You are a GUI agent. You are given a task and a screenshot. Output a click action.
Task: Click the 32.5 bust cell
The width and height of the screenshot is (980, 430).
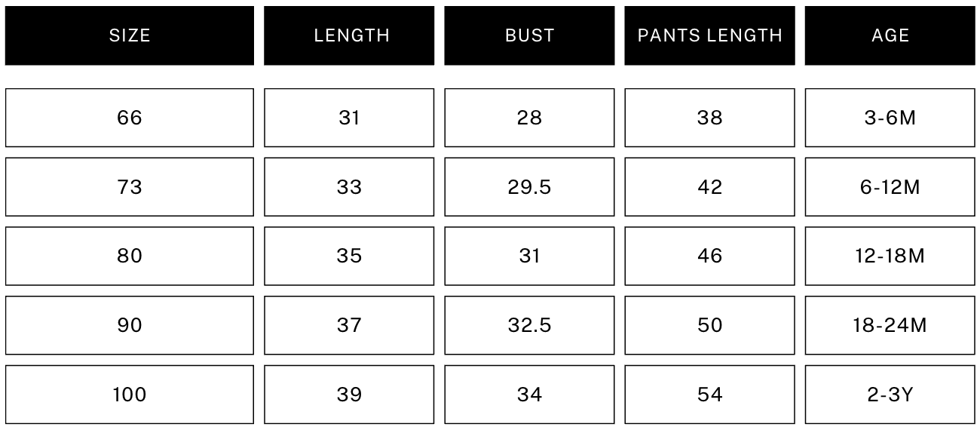pyautogui.click(x=529, y=325)
